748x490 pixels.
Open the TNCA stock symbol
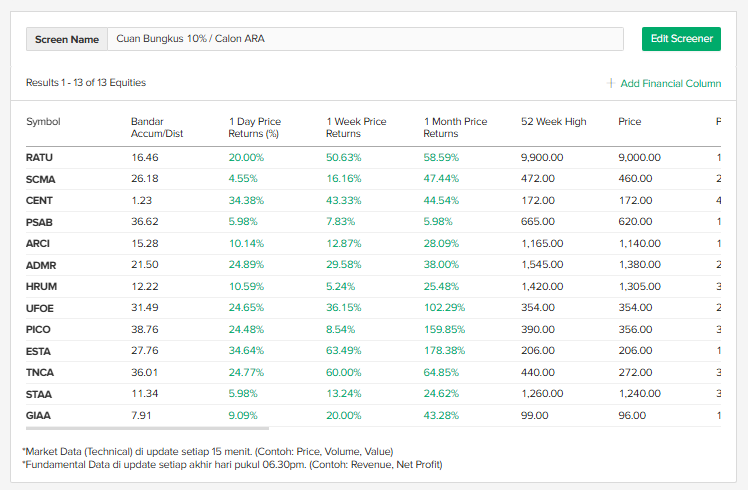click(x=40, y=372)
